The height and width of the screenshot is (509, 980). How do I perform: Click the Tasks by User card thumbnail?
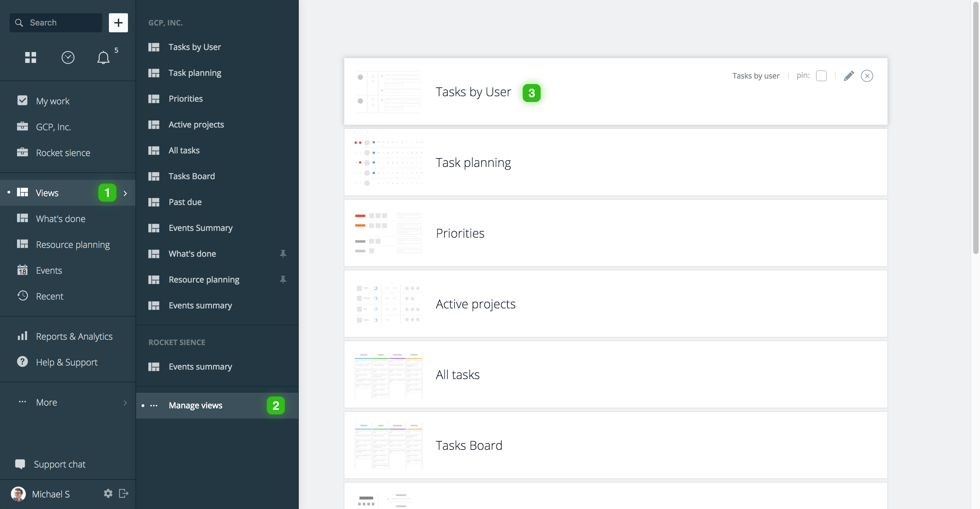point(388,91)
